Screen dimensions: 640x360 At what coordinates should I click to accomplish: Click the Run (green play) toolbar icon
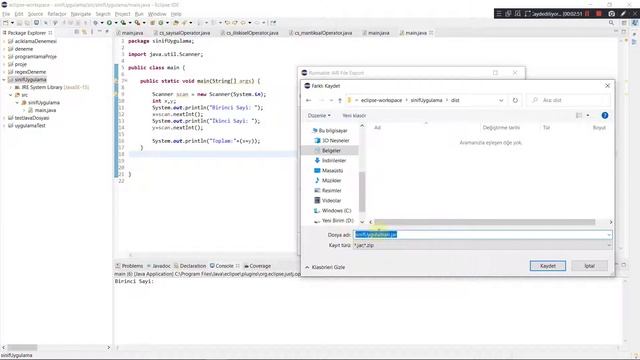point(109,23)
